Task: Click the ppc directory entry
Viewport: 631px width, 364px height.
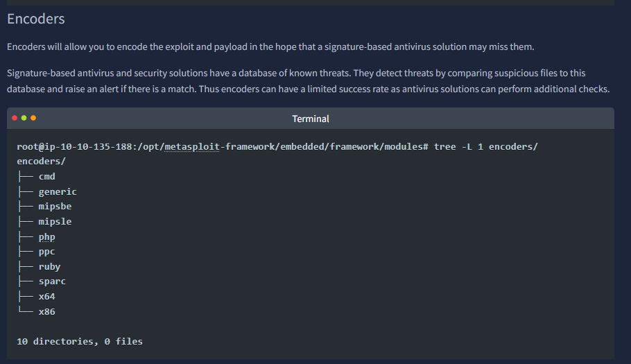Action: click(46, 252)
